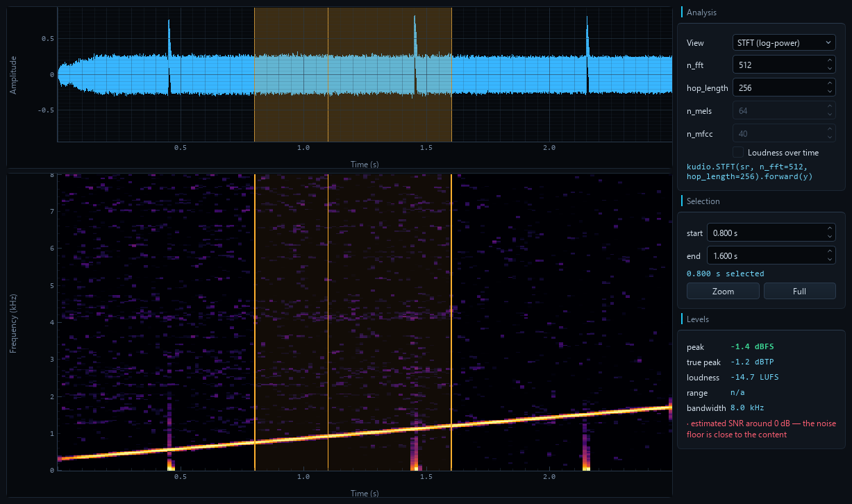852x504 pixels.
Task: Click the n_fft value field
Action: tap(779, 65)
